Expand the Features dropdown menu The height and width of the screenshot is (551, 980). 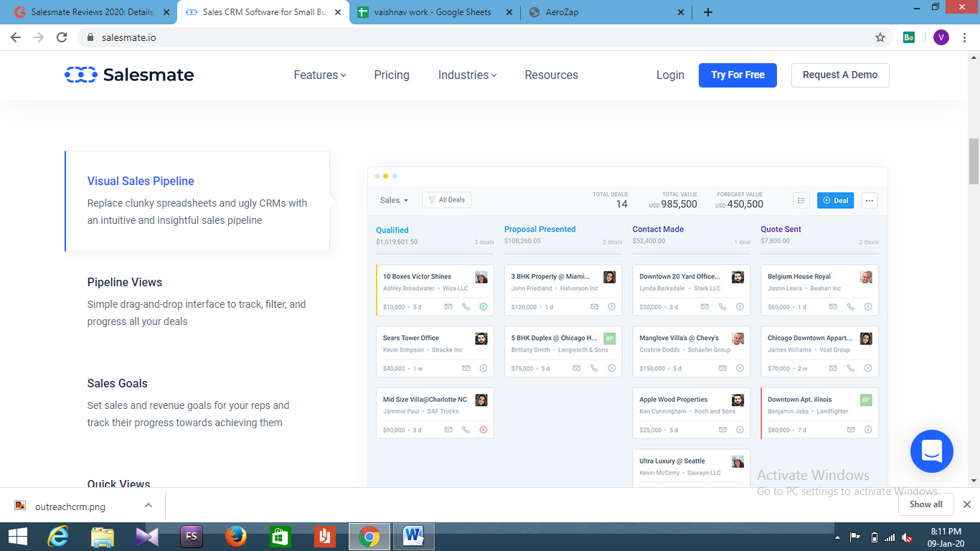click(320, 75)
